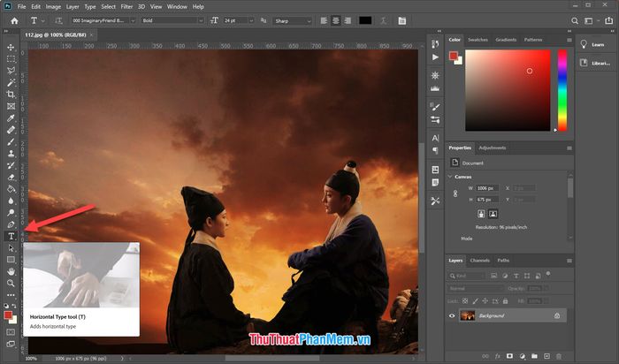Click Create new layer button
Image resolution: width=619 pixels, height=364 pixels.
(546, 356)
